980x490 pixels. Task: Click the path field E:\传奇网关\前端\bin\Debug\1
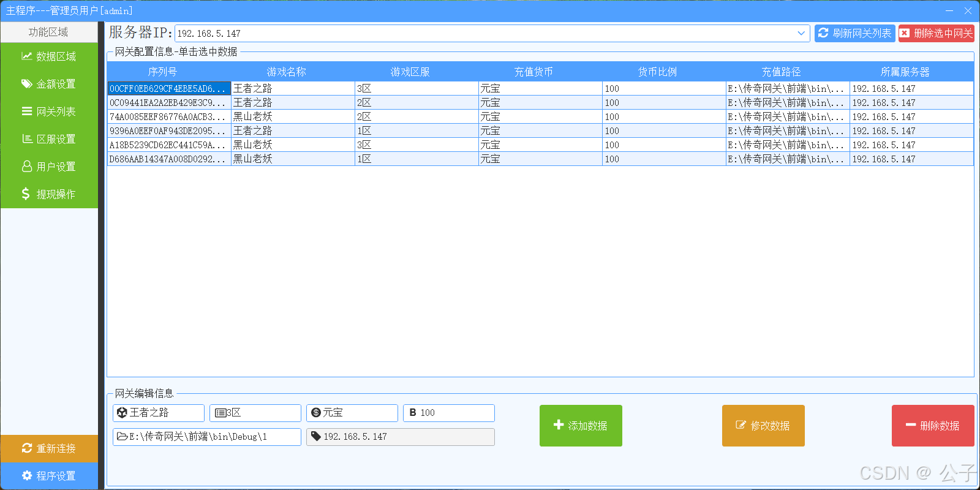click(x=207, y=437)
